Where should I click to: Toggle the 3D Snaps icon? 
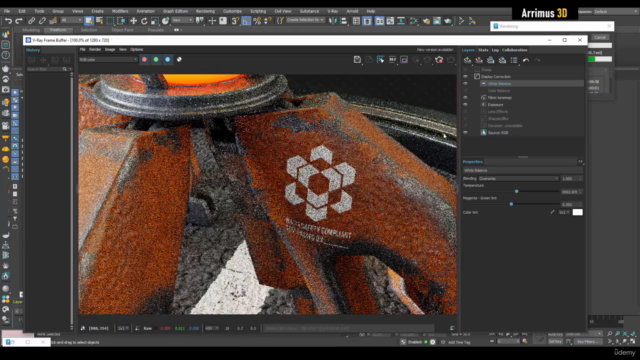coord(235,20)
